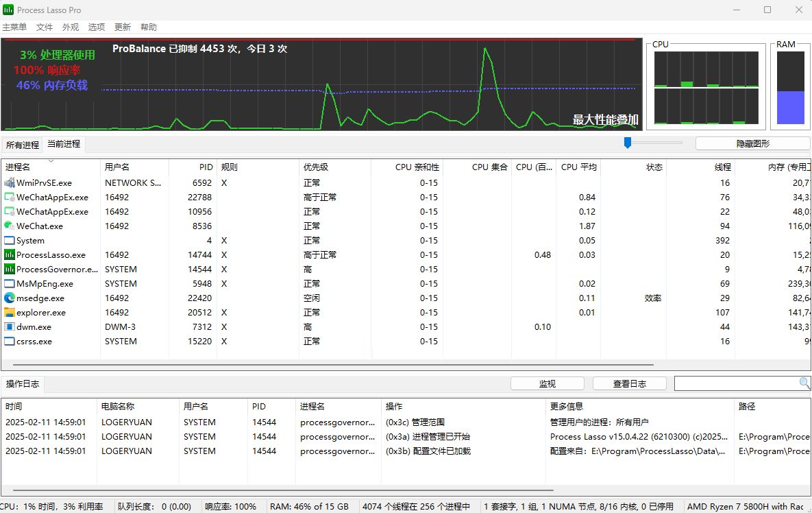Click the System process icon
This screenshot has height=513, width=812.
(x=10, y=241)
